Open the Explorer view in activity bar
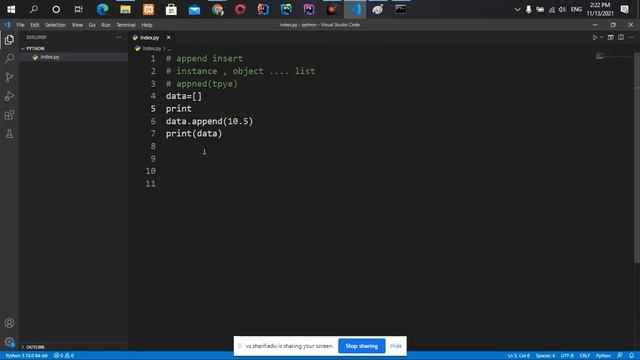The image size is (640, 360). [9, 40]
